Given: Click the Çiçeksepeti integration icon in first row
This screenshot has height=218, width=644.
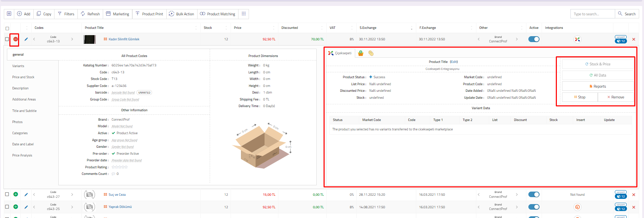Looking at the screenshot, I should coord(577,39).
